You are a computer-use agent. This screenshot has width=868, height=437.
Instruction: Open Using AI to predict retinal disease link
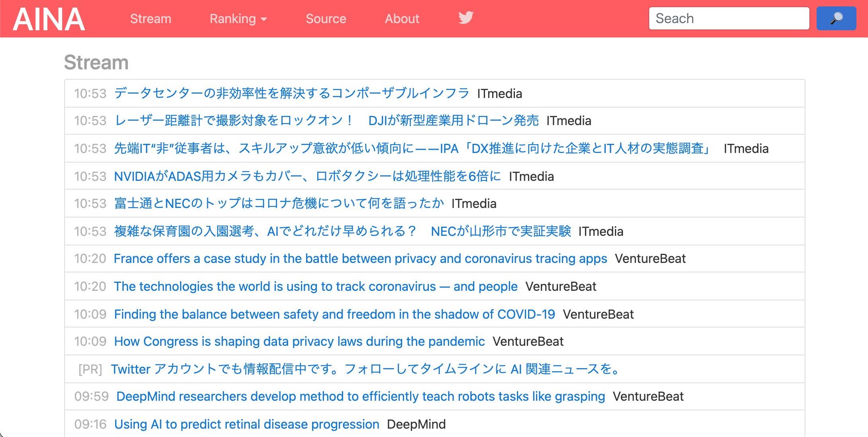pos(247,424)
